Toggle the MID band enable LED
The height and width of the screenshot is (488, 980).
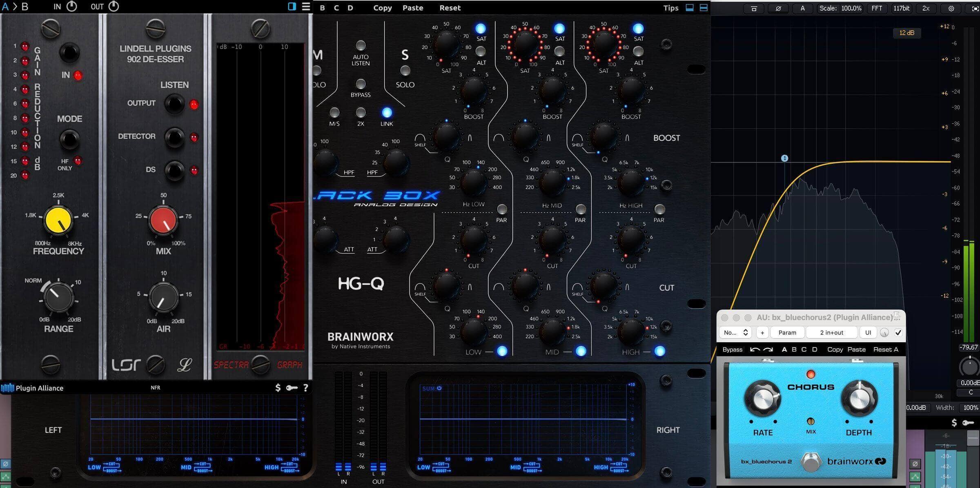click(581, 351)
